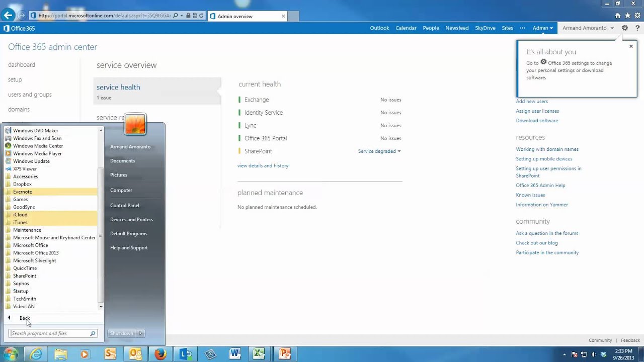Screen dimensions: 644x362
Task: Open Sites in the top navigation
Action: coord(507,28)
